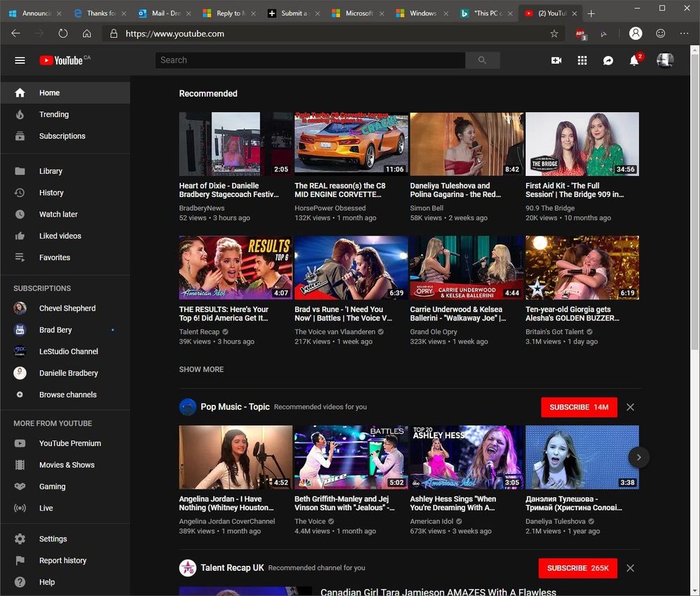The image size is (700, 596).
Task: Advance Pop Music carousel with next arrow
Action: 638,457
